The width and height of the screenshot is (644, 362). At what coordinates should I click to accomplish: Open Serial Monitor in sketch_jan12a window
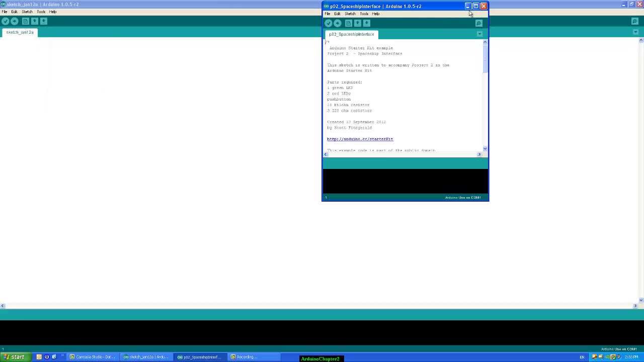point(635,21)
